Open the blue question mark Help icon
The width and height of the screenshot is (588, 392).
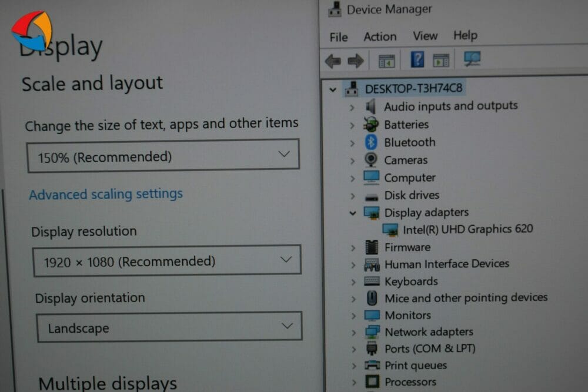click(417, 59)
